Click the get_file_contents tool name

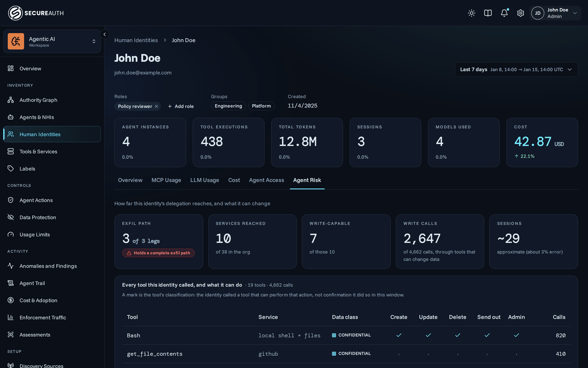[x=155, y=354]
